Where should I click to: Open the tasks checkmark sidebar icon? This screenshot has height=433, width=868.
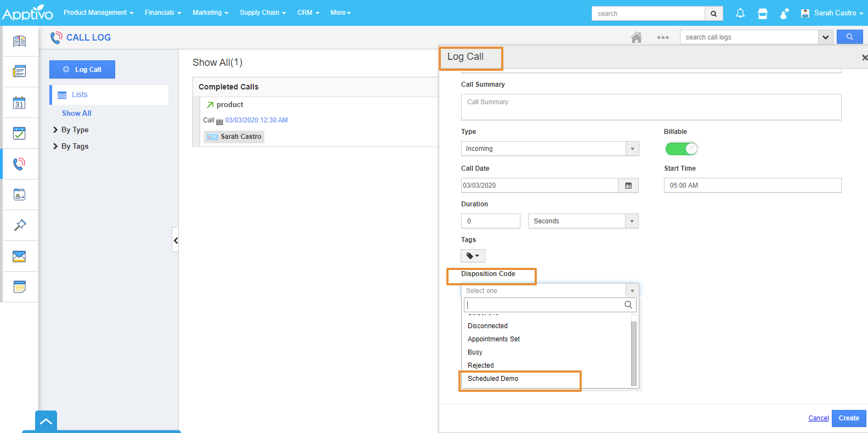19,133
